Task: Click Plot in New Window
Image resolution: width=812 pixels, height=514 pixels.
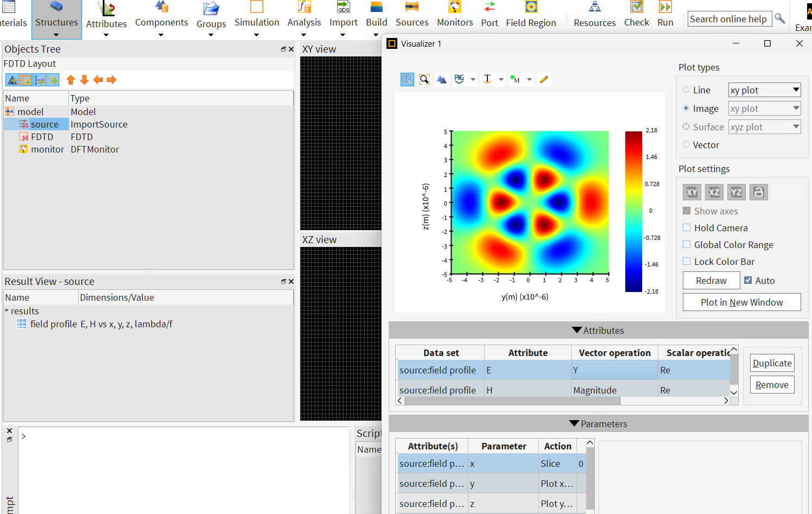Action: (741, 302)
